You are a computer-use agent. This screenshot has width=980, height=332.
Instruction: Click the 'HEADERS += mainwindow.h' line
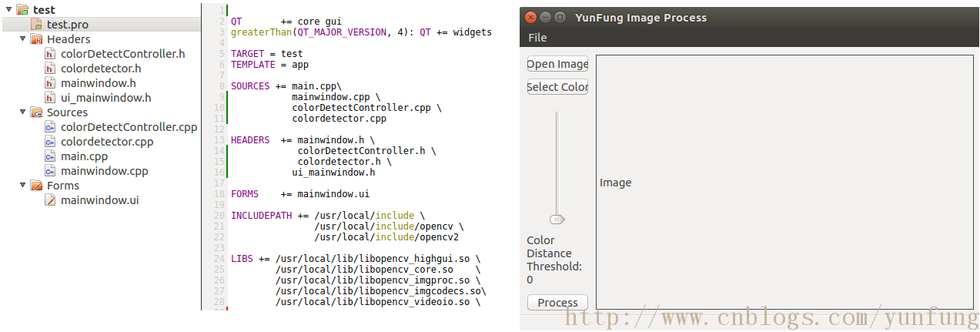pos(303,140)
